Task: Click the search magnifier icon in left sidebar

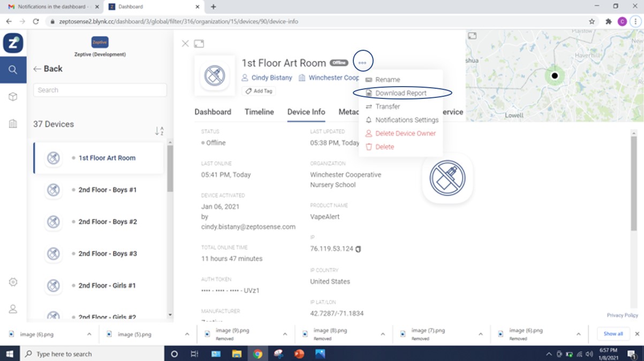Action: 13,70
